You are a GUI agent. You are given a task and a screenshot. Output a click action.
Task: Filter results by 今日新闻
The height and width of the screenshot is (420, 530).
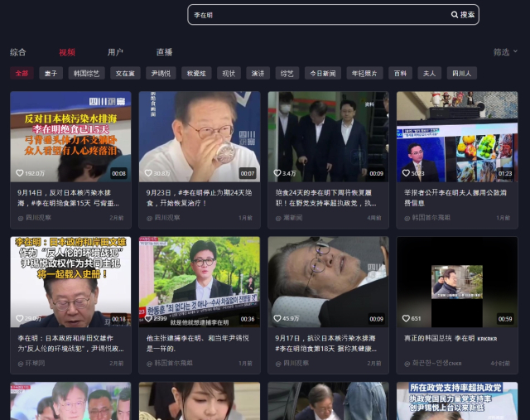pyautogui.click(x=323, y=73)
